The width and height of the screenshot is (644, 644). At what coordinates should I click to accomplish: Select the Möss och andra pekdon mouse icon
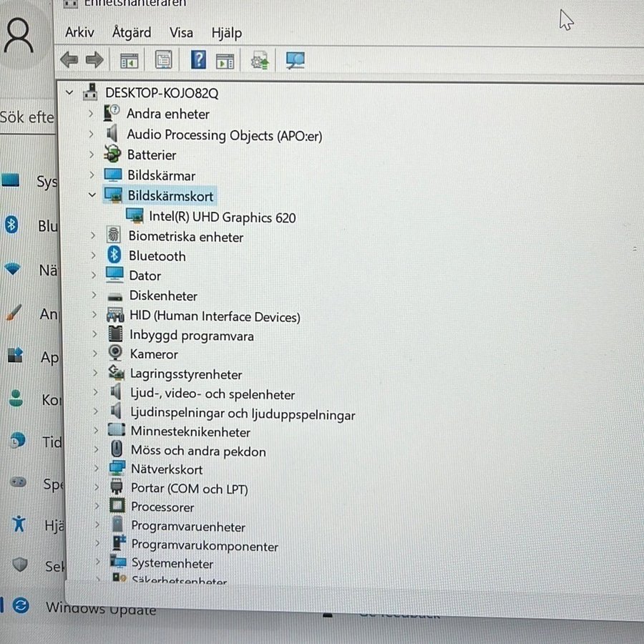coord(117,449)
